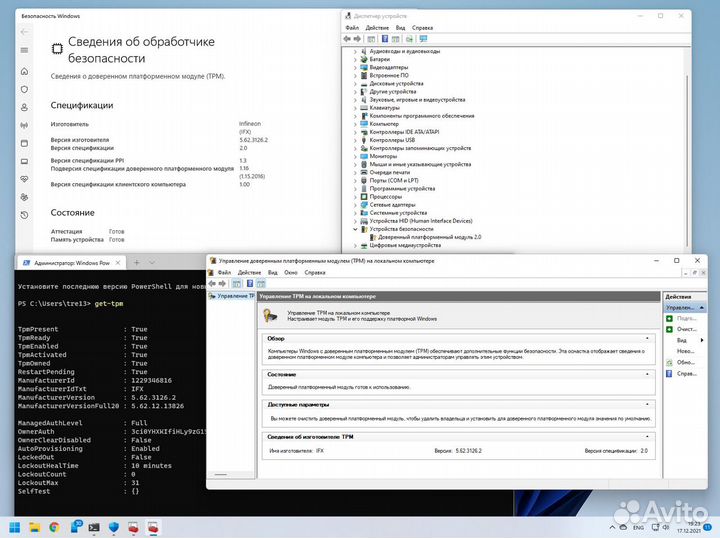
Task: Open Firewall and network icon in Security sidebar
Action: click(x=24, y=125)
